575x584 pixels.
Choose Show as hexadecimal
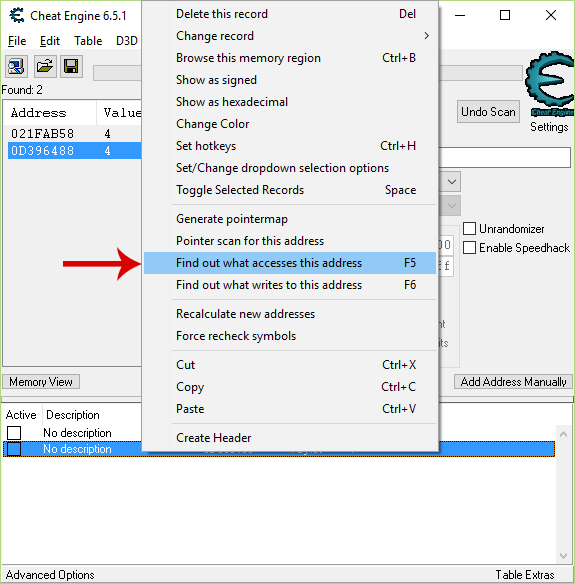[x=290, y=102]
